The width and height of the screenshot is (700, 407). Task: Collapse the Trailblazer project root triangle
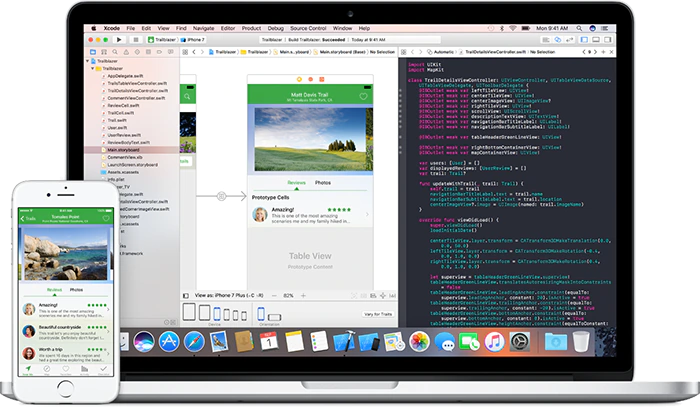[x=89, y=60]
